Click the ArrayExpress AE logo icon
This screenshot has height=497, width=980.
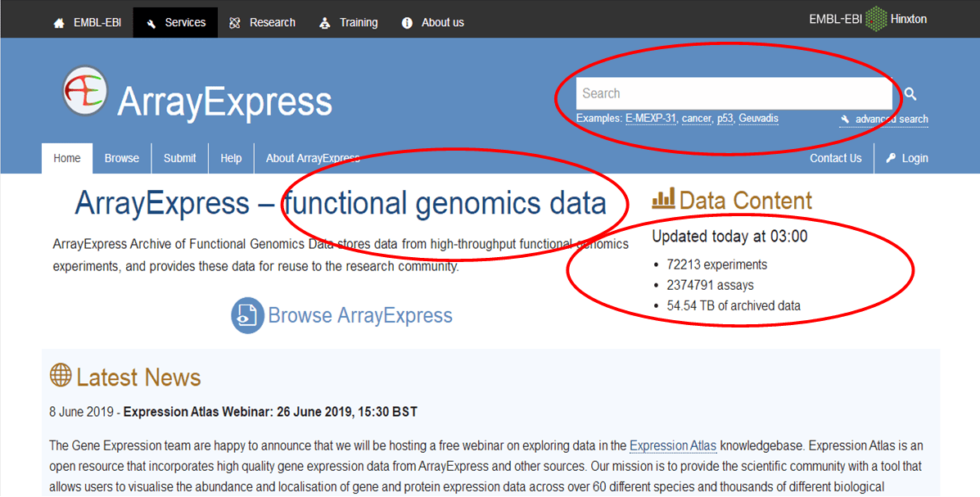(85, 90)
